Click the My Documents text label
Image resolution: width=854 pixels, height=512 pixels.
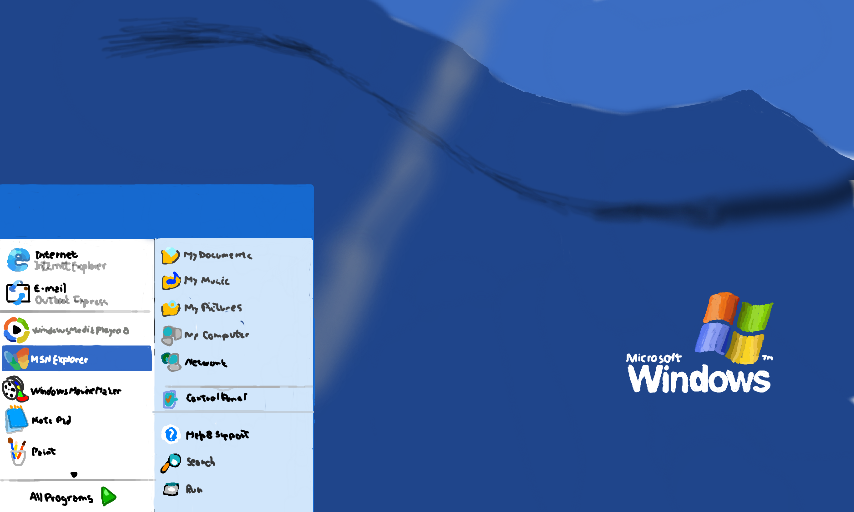[217, 255]
